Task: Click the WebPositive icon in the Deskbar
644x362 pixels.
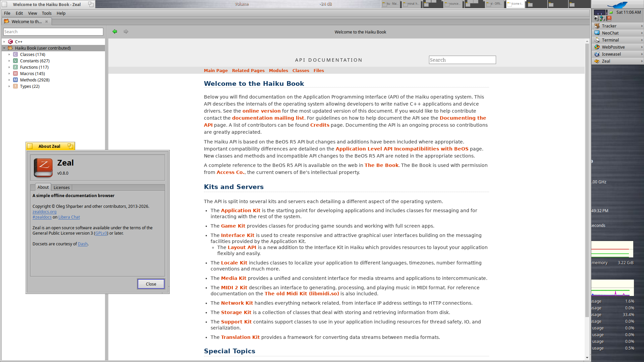Action: 597,47
